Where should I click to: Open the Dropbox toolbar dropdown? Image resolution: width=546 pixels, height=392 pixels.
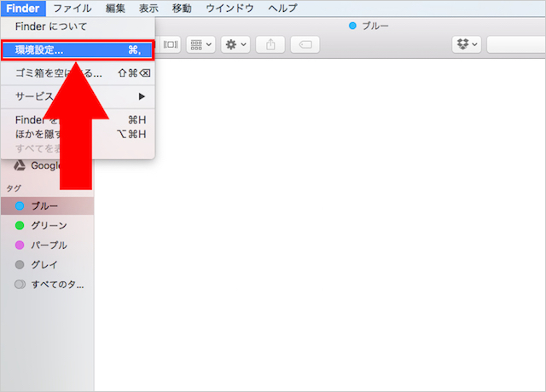tap(467, 44)
